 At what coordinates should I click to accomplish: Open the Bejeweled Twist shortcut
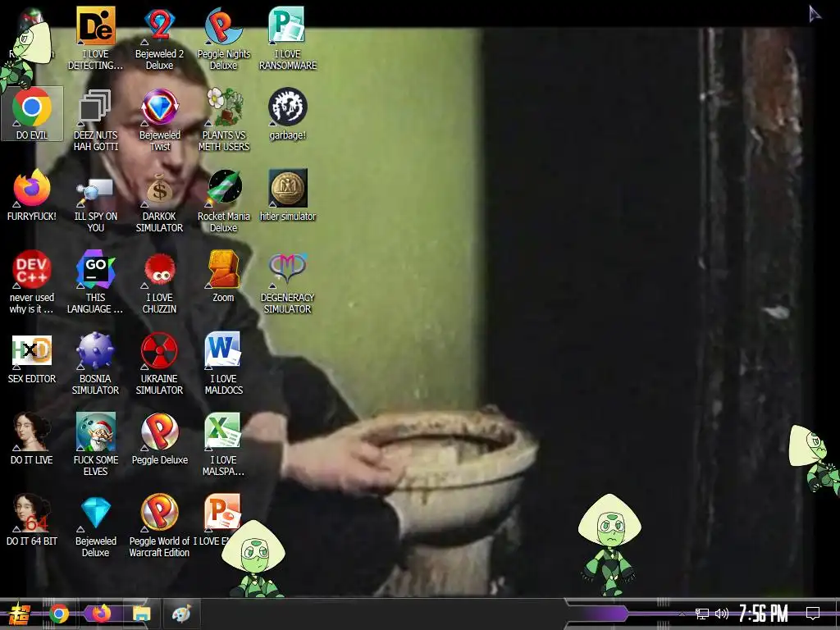[x=159, y=107]
